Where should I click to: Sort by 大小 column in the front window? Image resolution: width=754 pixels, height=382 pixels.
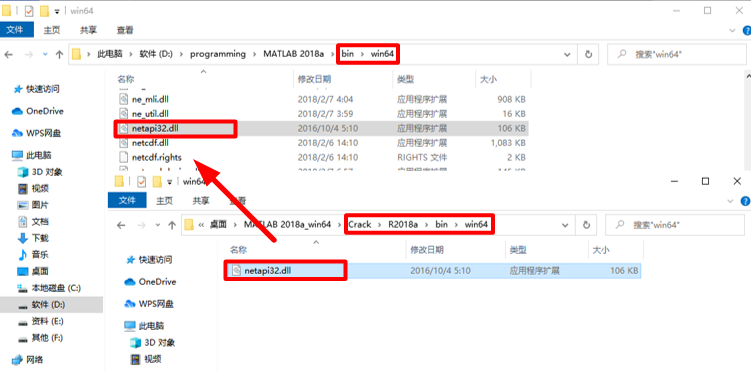[x=601, y=250]
